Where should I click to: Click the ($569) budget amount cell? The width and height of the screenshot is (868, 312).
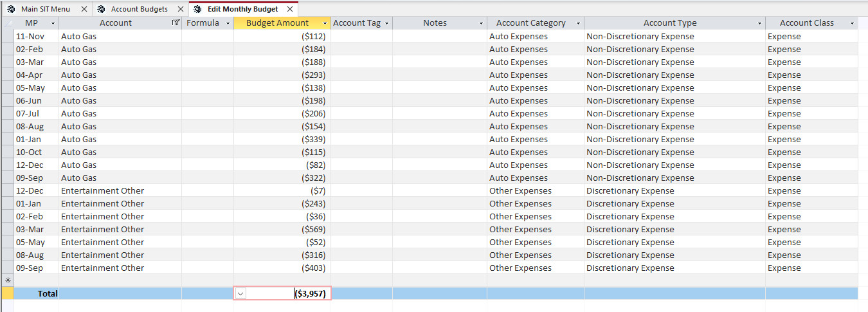click(x=282, y=229)
